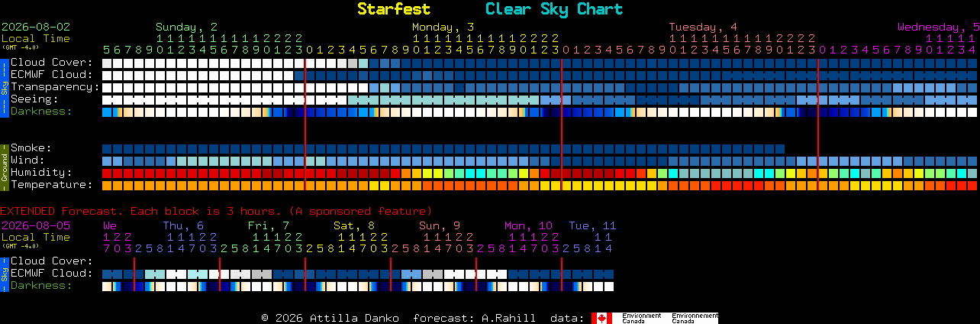Screen dimensions: 980x324
Task: Open the Smoke row label
Action: tap(31, 148)
